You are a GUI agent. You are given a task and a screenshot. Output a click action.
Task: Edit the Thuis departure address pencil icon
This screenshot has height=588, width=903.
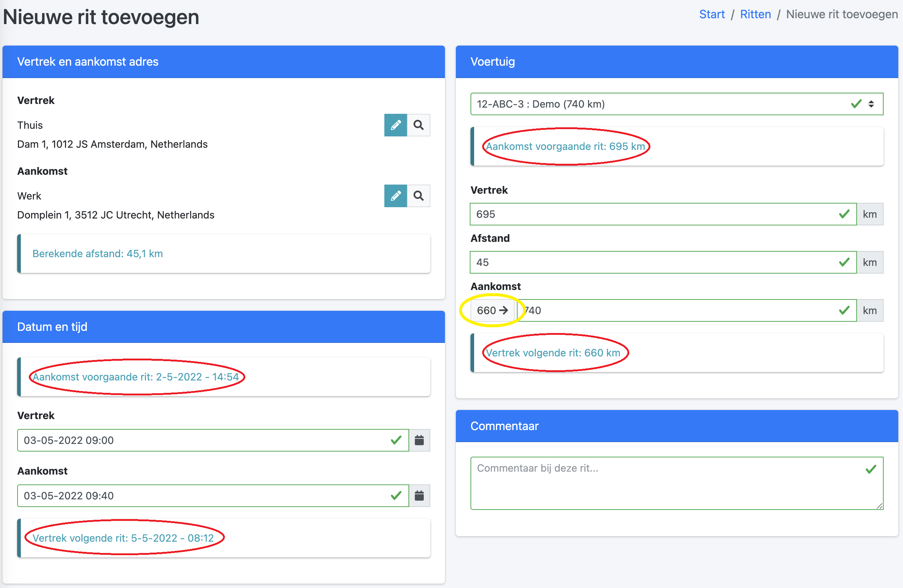[395, 125]
